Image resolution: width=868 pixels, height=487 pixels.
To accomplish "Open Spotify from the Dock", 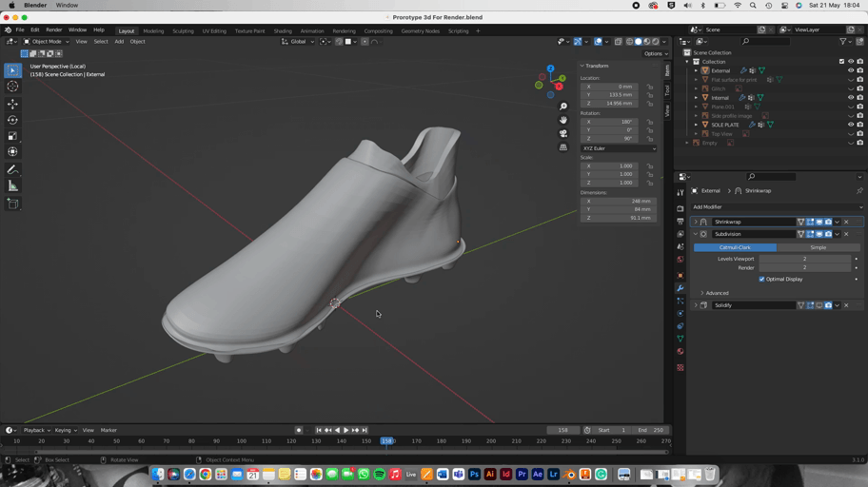I will 379,475.
